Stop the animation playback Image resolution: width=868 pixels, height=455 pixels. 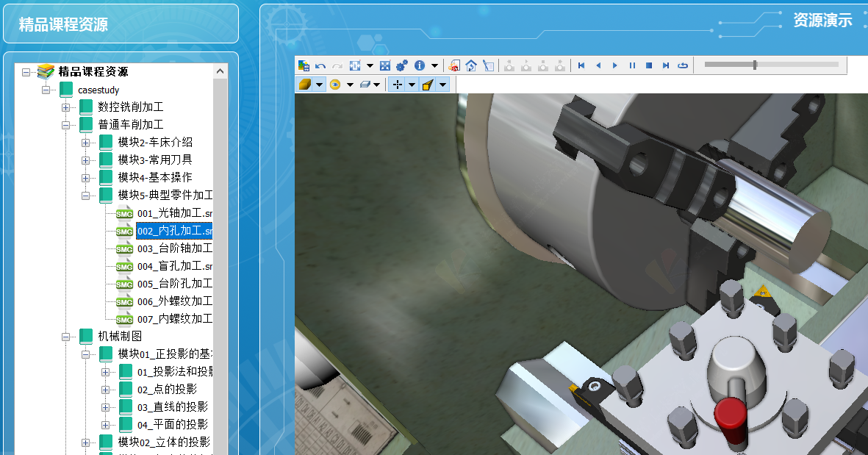(x=649, y=65)
